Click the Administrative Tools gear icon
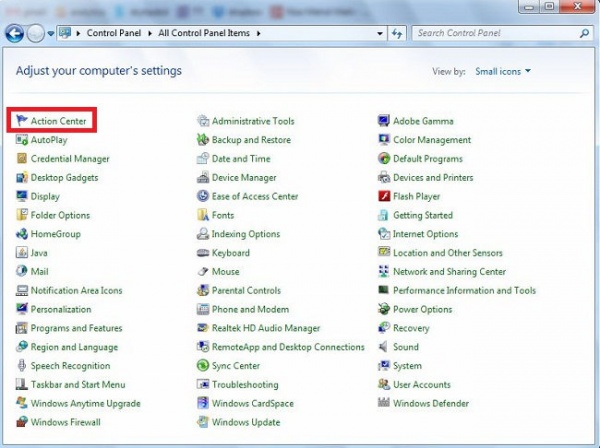600x448 pixels. coord(202,121)
